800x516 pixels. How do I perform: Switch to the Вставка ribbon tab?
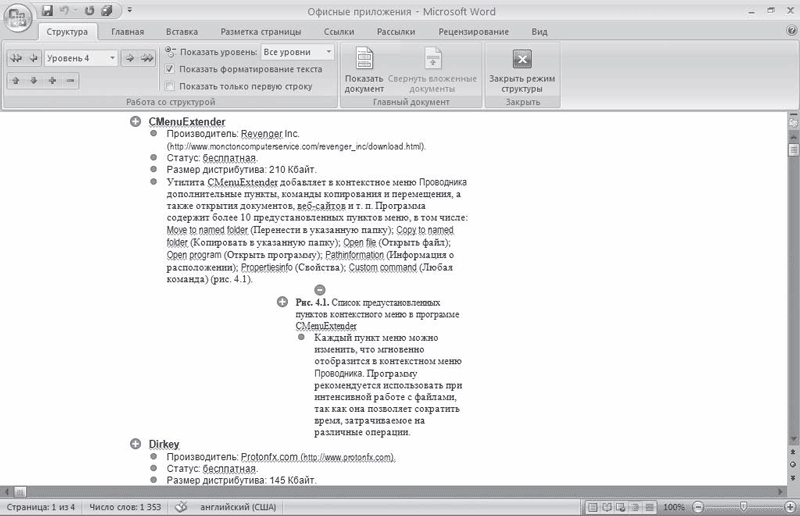pos(182,32)
